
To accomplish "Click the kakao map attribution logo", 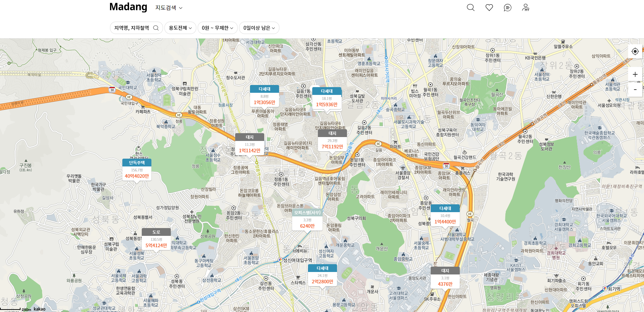I will tap(40, 309).
